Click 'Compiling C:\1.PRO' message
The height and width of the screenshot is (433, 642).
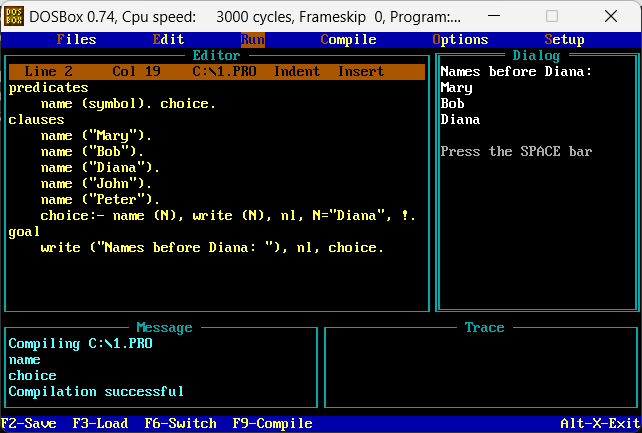click(80, 343)
